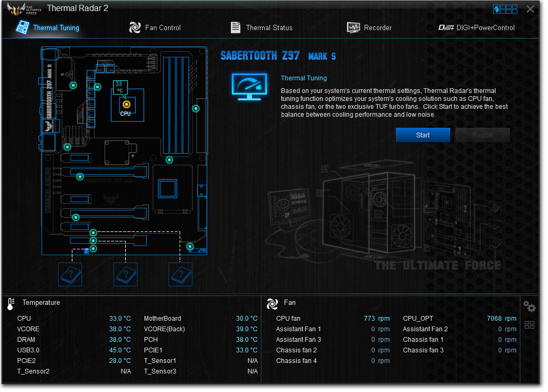Click the 33 °C tooltip above the CPU

coord(119,87)
